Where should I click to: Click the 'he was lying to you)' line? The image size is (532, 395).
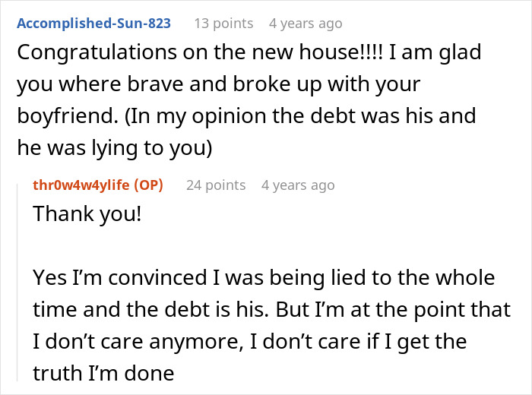point(113,147)
